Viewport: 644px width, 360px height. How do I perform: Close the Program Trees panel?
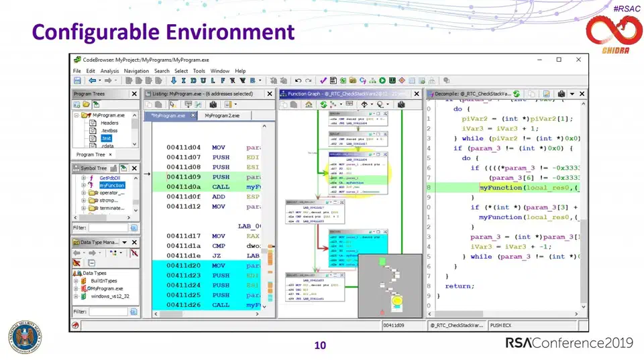134,94
